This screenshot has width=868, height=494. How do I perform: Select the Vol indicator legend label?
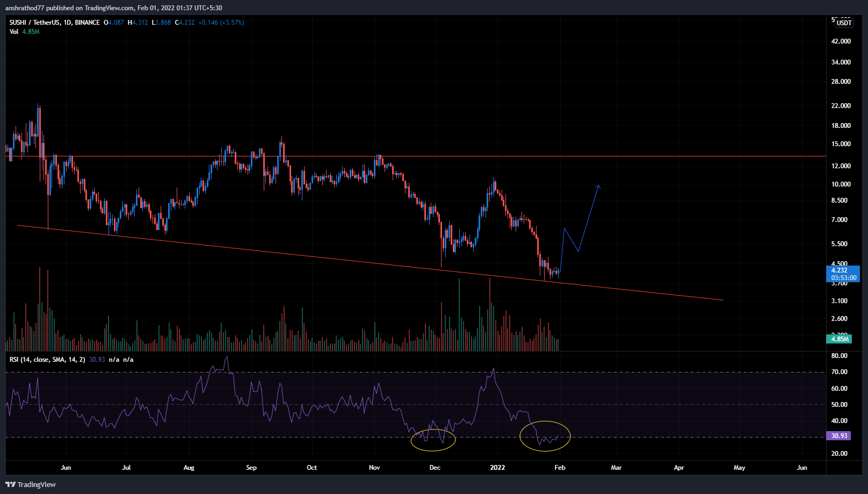(x=14, y=32)
